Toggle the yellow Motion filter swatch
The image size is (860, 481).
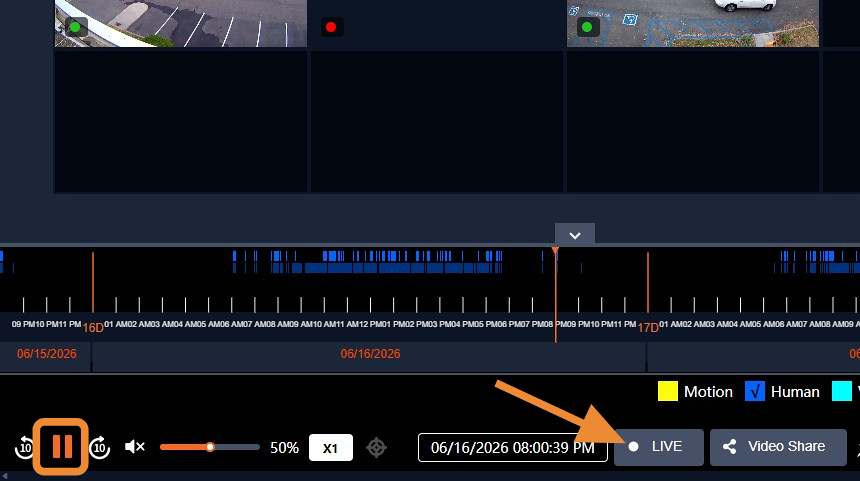pos(667,391)
